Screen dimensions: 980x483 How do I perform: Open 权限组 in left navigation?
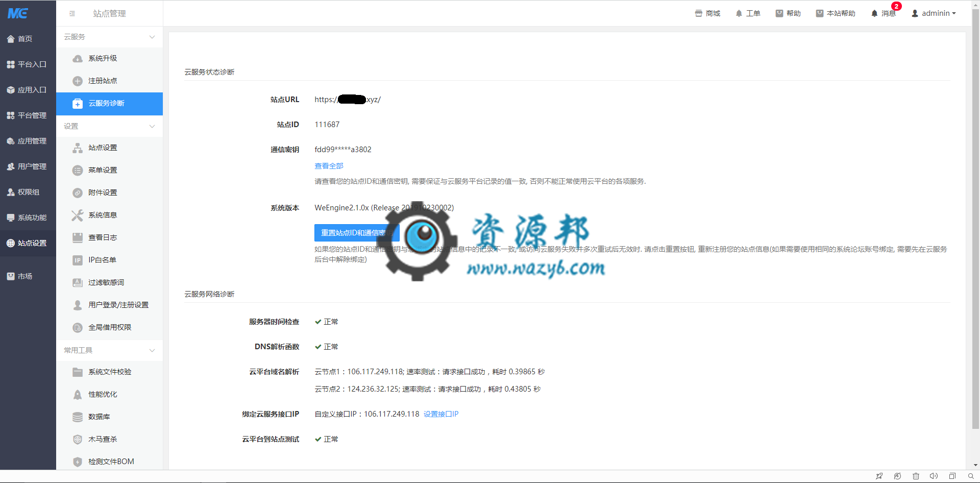28,192
